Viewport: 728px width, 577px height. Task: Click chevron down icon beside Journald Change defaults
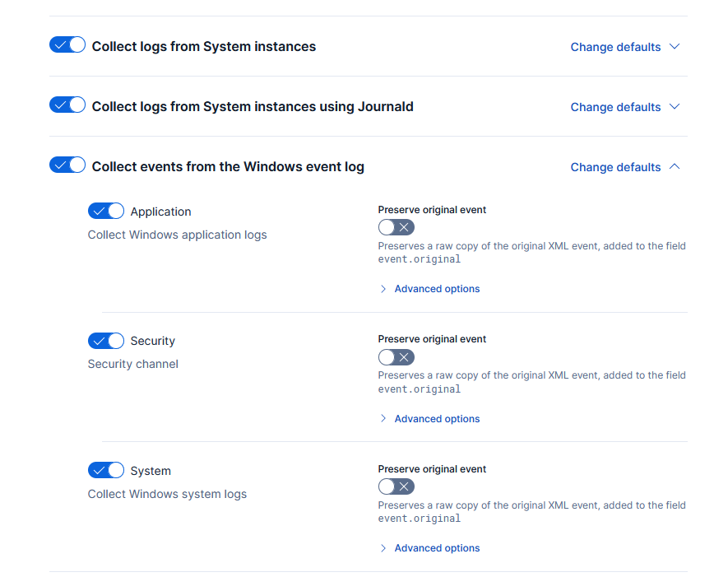pyautogui.click(x=675, y=107)
